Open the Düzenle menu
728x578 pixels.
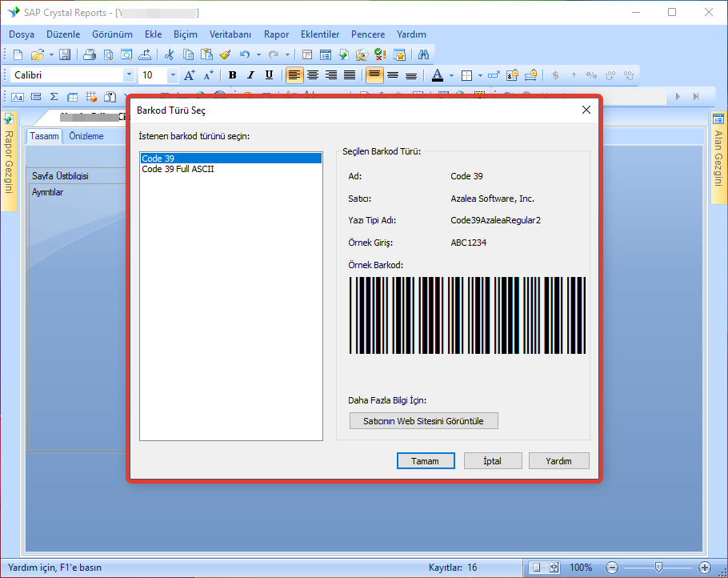[63, 34]
